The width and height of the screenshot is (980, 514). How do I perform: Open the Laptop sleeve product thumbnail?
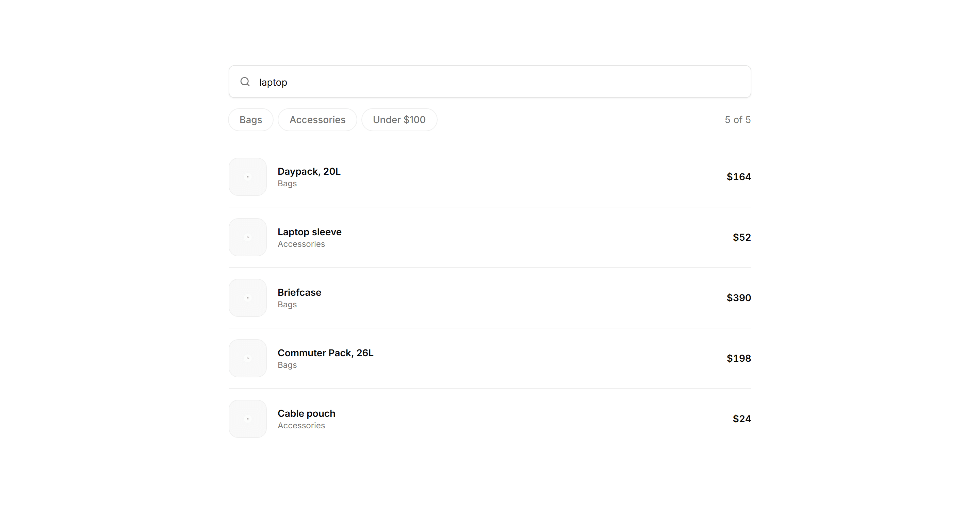coord(248,237)
